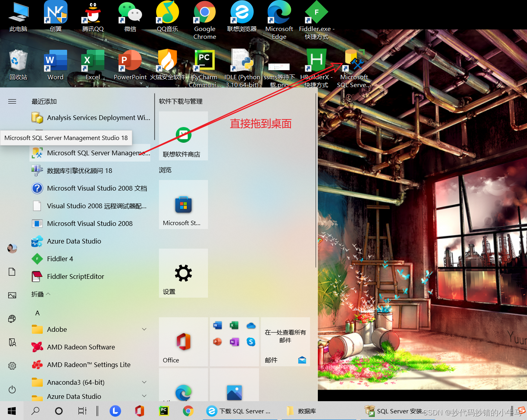Open 火绒安全软件 desktop icon
Screen dimensions: 527x420
pyautogui.click(x=168, y=65)
